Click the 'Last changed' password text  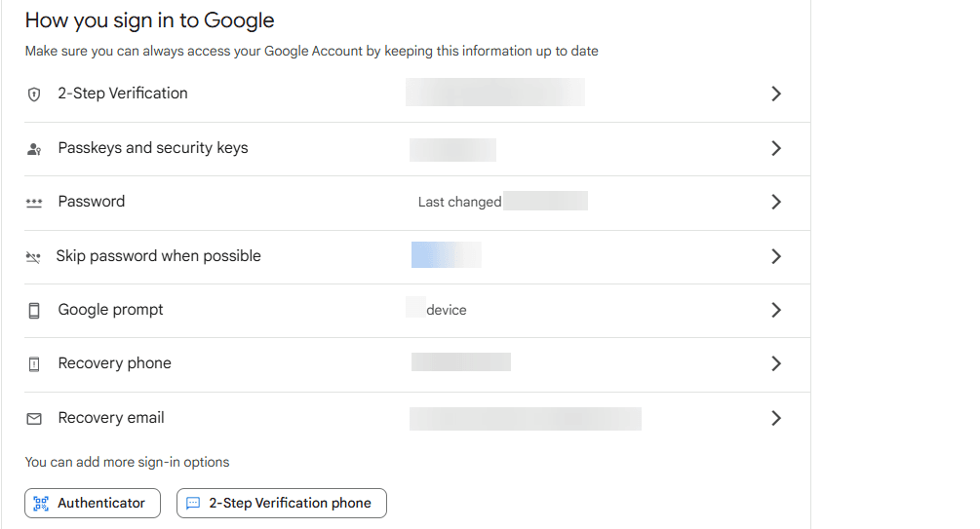pyautogui.click(x=459, y=202)
